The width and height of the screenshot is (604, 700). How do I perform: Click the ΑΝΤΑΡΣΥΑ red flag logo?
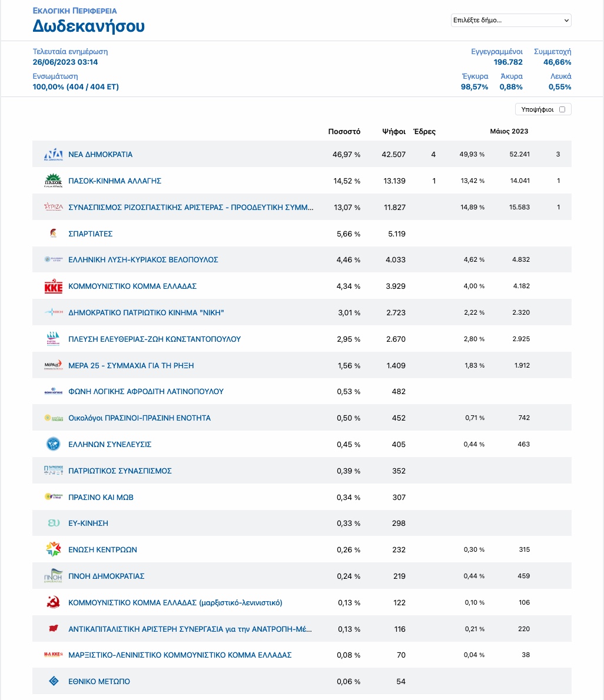point(53,629)
